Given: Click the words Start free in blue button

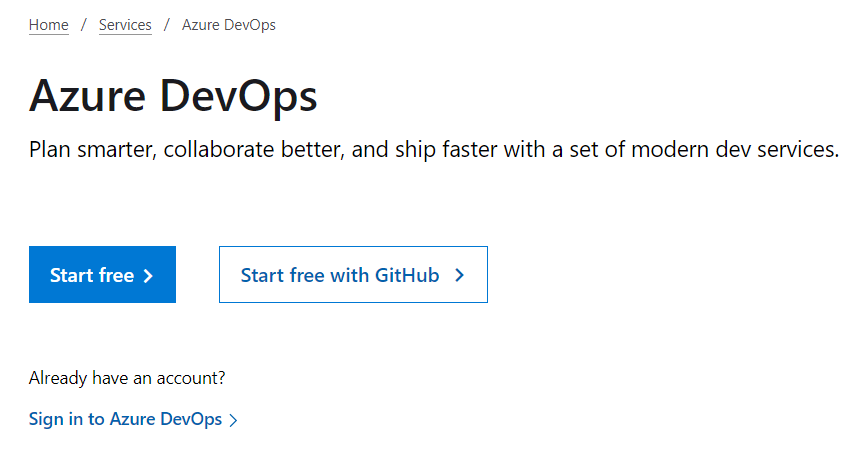Looking at the screenshot, I should [92, 276].
